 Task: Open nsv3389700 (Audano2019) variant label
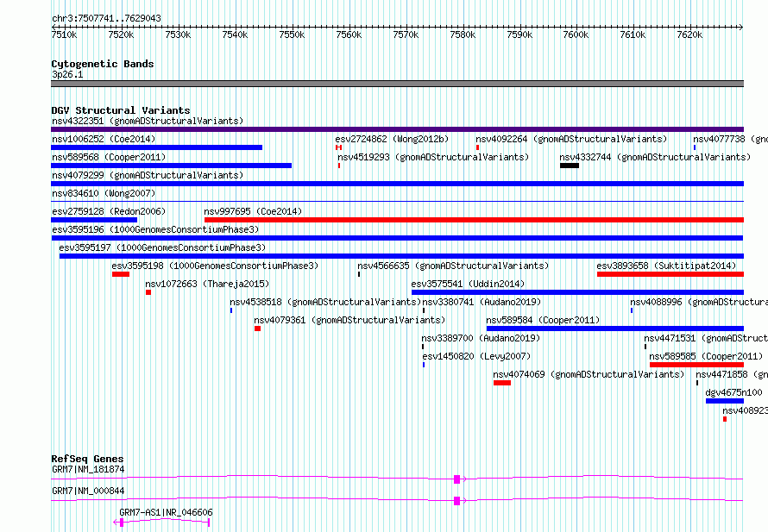pos(481,338)
